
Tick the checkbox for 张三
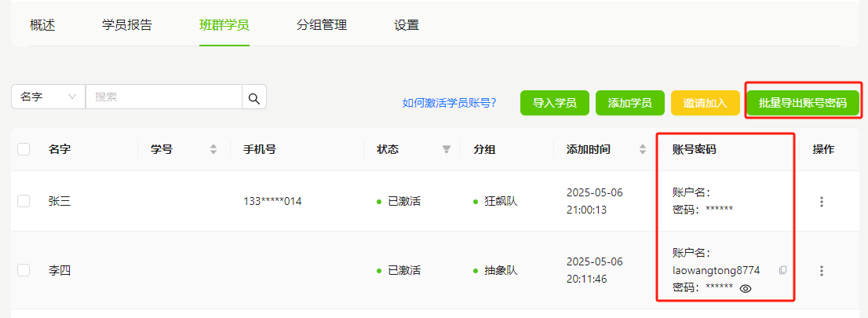click(x=24, y=201)
